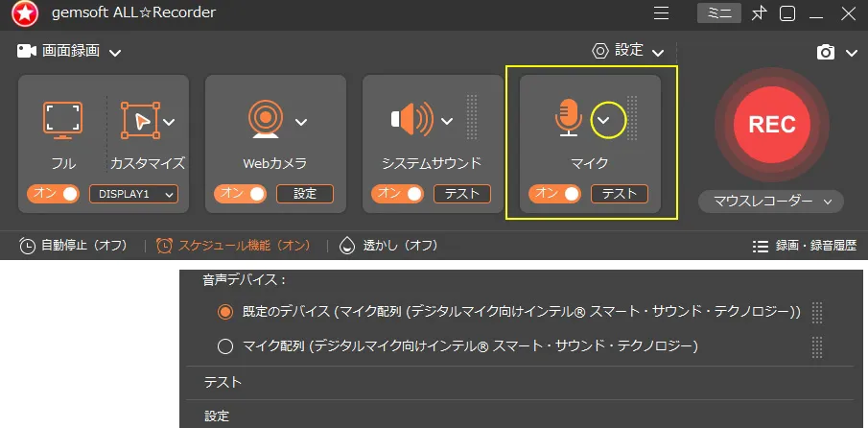Select 既定のデバイス radio button
The height and width of the screenshot is (428, 868).
224,312
